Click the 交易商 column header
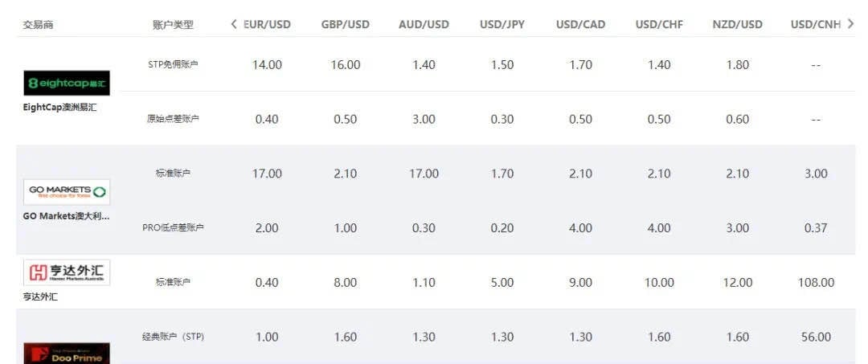Image resolution: width=868 pixels, height=364 pixels. [x=39, y=25]
